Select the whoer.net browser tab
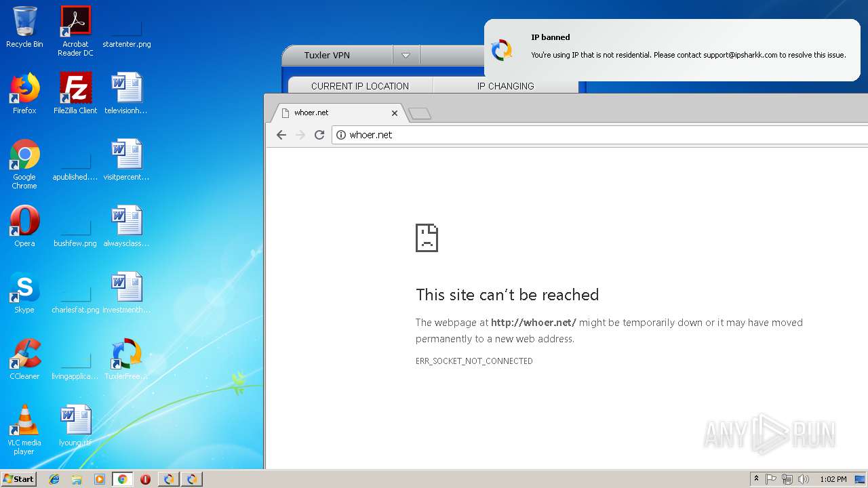The image size is (868, 488). [338, 113]
